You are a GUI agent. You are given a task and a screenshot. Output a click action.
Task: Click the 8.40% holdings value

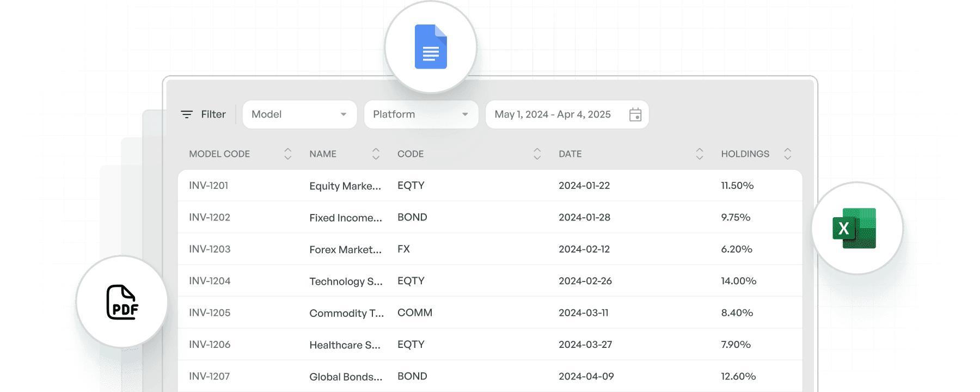coord(737,313)
